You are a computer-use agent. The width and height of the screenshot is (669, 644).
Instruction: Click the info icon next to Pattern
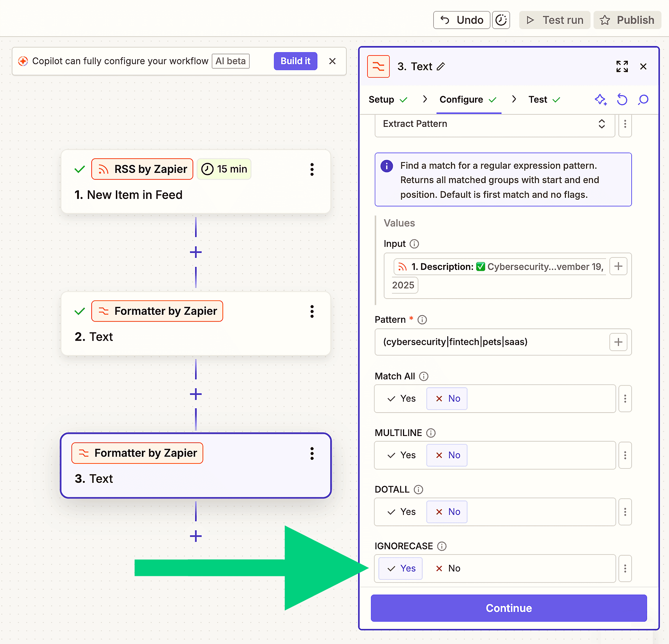click(x=422, y=320)
